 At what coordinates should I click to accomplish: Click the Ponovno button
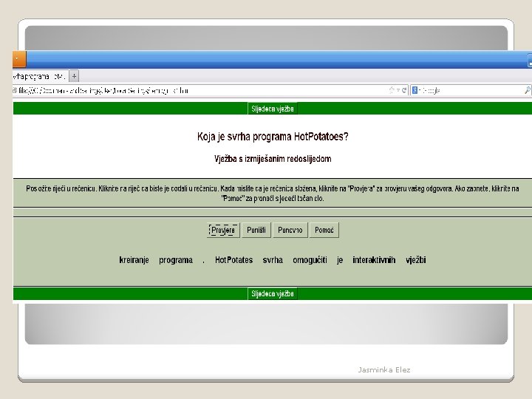coord(290,230)
